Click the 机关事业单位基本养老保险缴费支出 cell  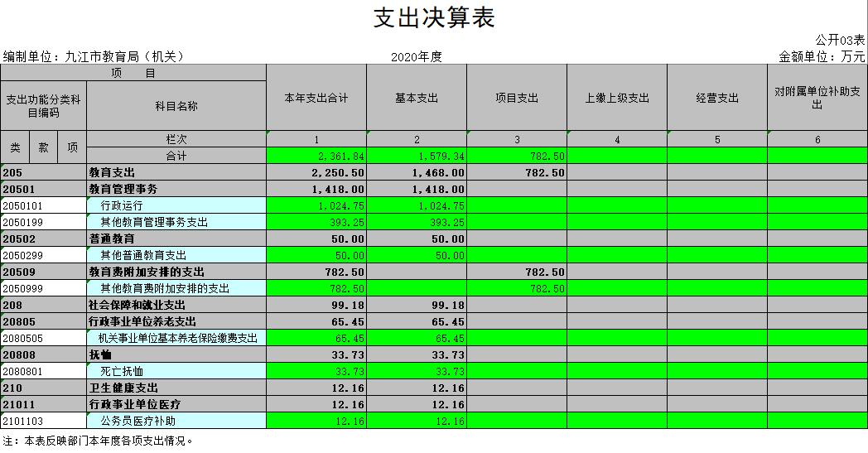(x=177, y=338)
